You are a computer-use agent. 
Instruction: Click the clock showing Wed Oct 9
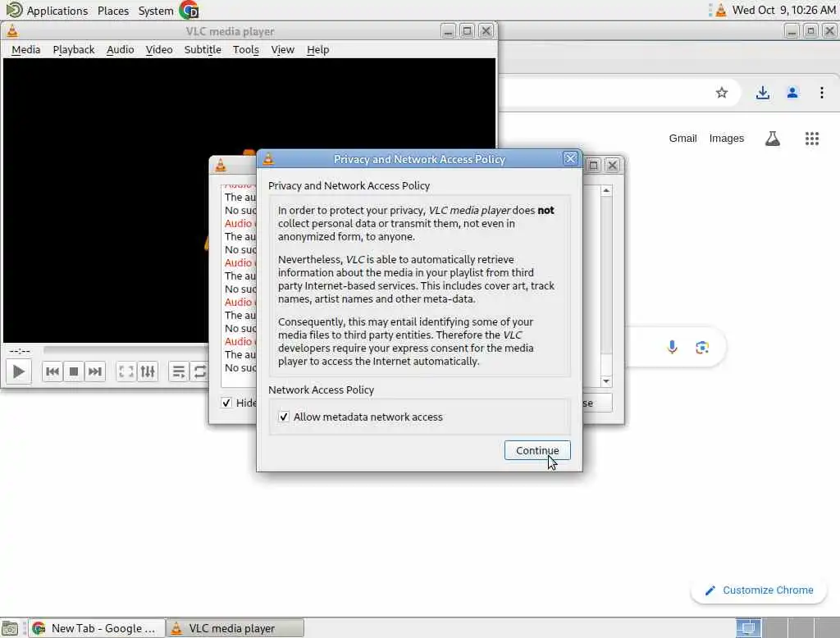pyautogui.click(x=783, y=10)
